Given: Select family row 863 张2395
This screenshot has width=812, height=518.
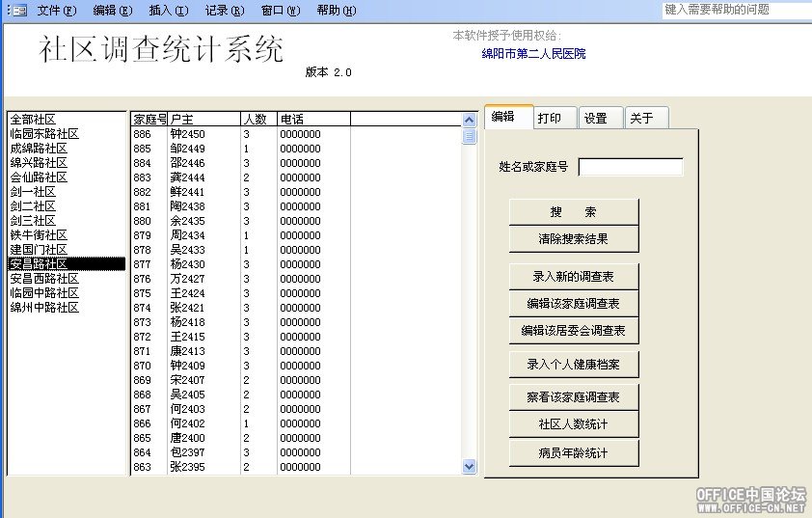Looking at the screenshot, I should (296, 467).
